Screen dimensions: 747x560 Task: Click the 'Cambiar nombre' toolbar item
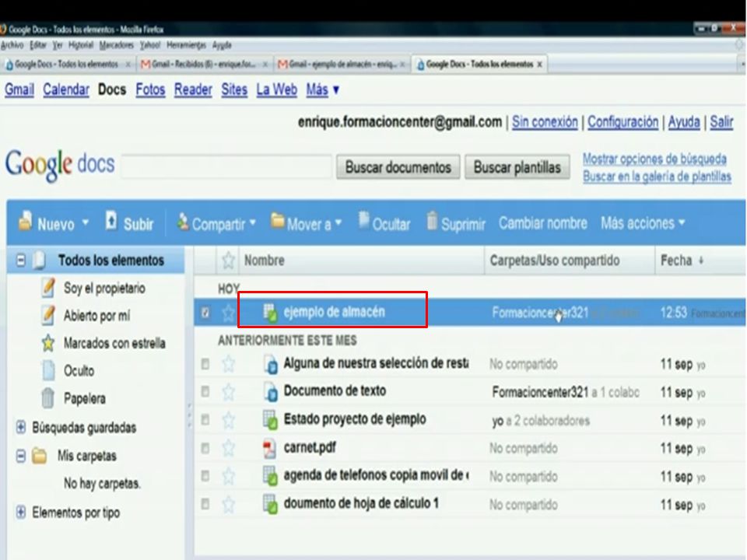(542, 223)
